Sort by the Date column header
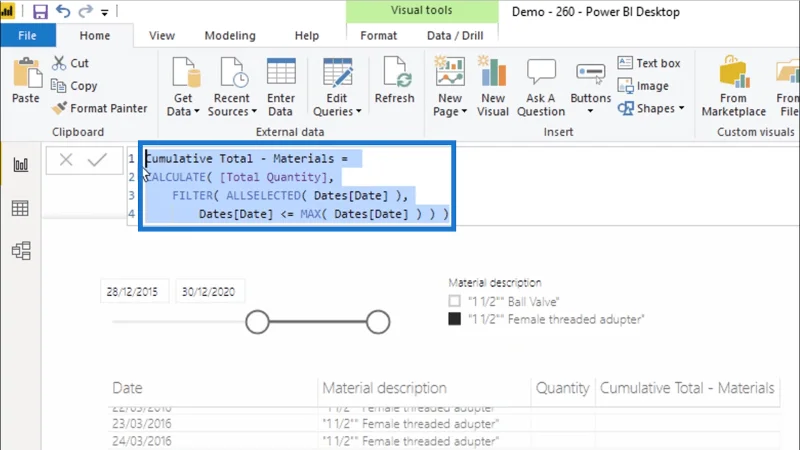The height and width of the screenshot is (450, 800). [x=128, y=388]
